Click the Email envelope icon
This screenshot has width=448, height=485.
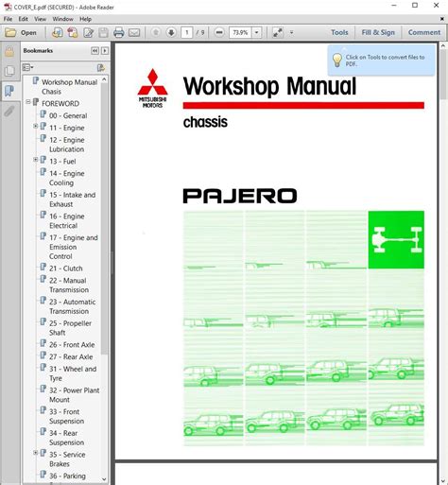tap(134, 32)
